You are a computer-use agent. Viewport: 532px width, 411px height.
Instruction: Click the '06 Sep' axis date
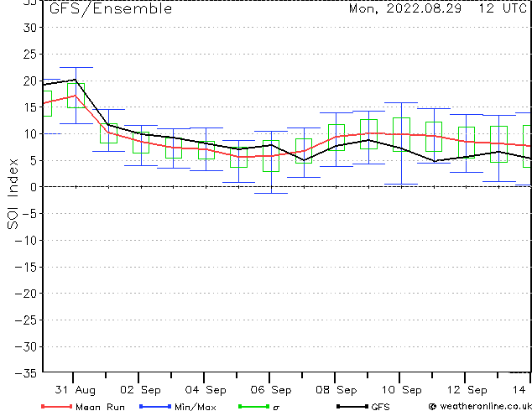tap(271, 390)
